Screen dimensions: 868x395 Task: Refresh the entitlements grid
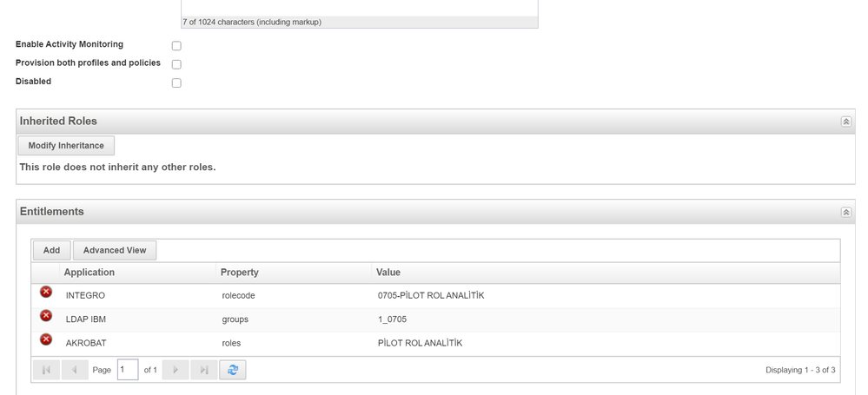pyautogui.click(x=233, y=370)
